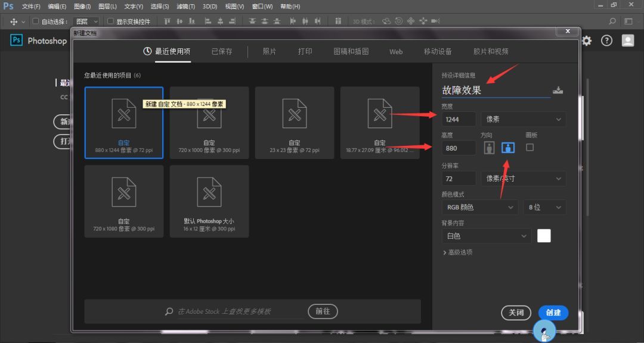This screenshot has width=644, height=343.
Task: Select the Move tool icon in options bar
Action: (x=14, y=21)
